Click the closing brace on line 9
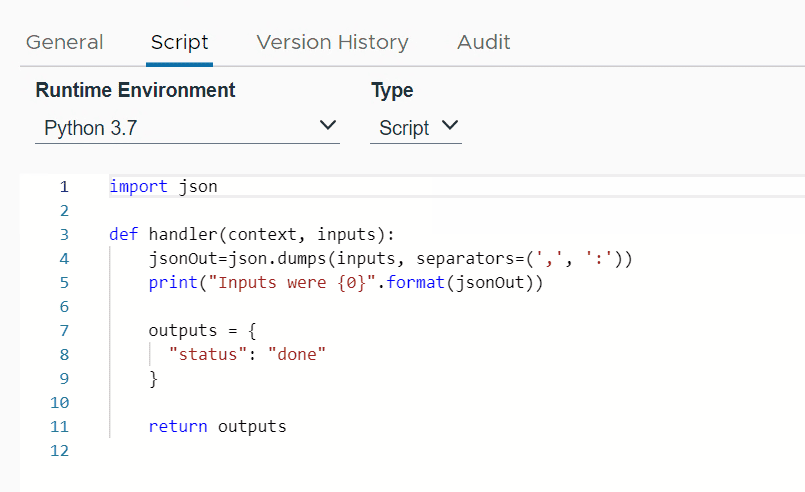The height and width of the screenshot is (492, 805). coord(153,378)
